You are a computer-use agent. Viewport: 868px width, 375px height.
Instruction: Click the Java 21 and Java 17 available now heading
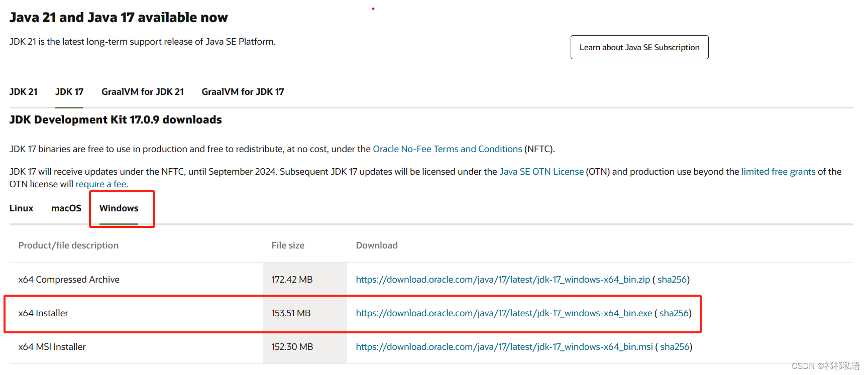pyautogui.click(x=119, y=18)
